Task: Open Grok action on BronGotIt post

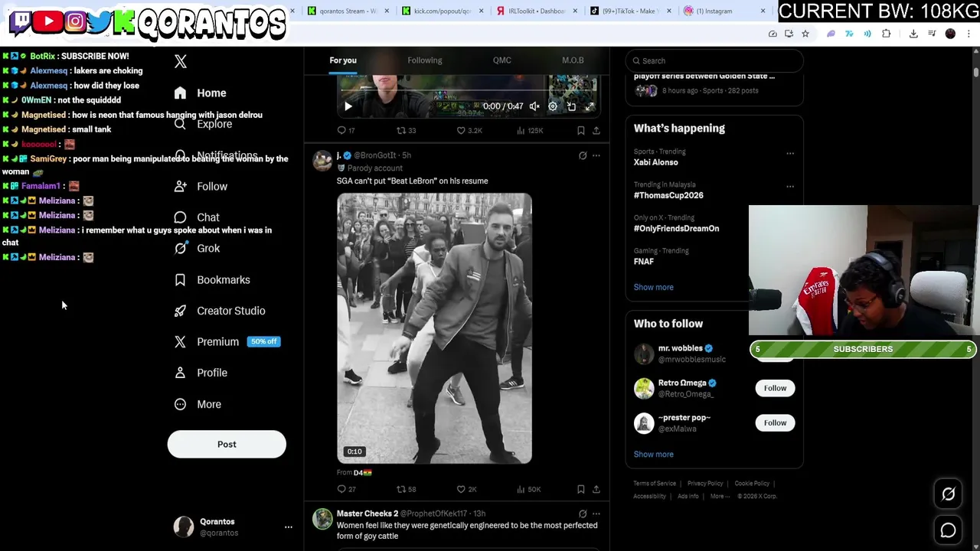Action: click(x=583, y=155)
